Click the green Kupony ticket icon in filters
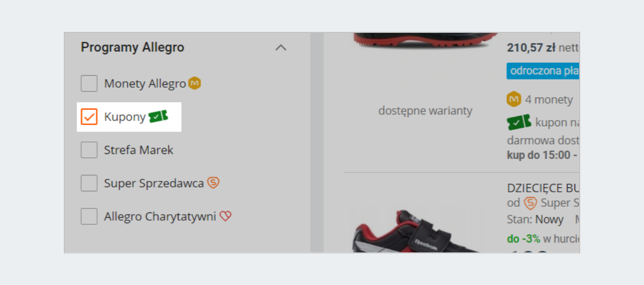The width and height of the screenshot is (644, 285). [x=158, y=116]
